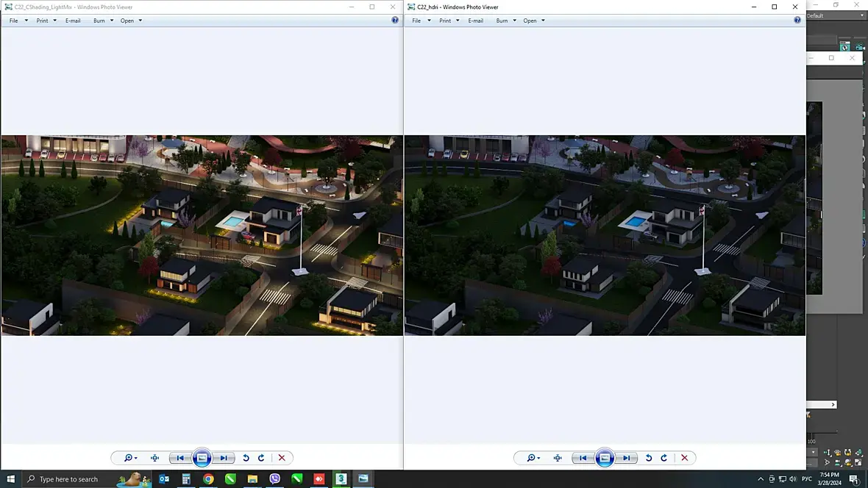Open the red AnyDesk taskbar icon
This screenshot has width=868, height=488.
319,479
